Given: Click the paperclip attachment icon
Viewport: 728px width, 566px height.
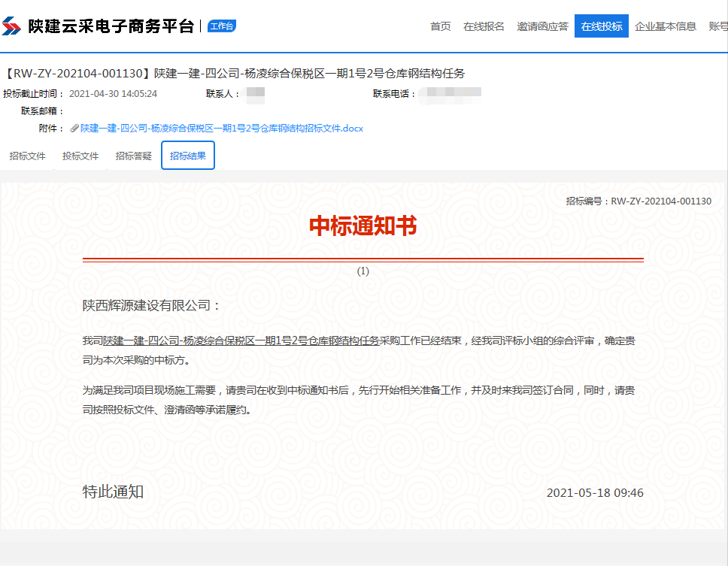Looking at the screenshot, I should click(74, 129).
